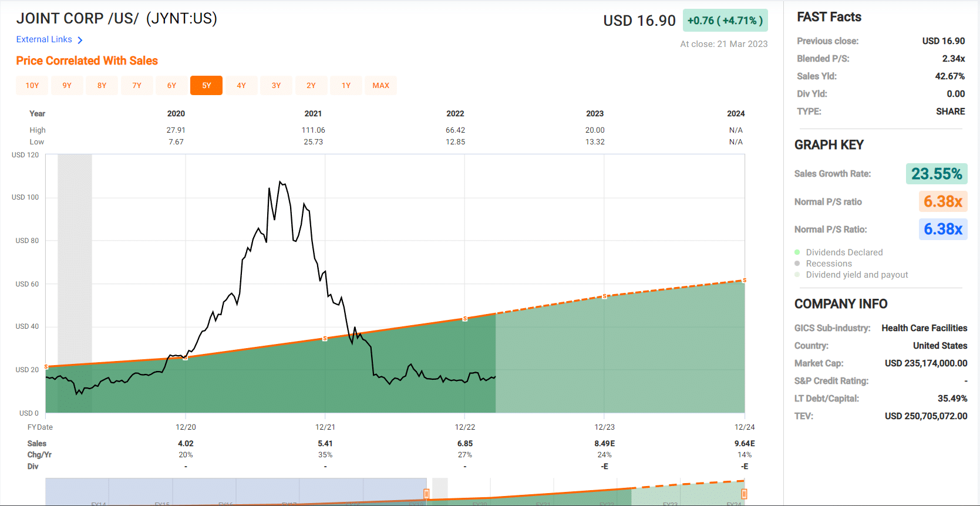Screen dimensions: 980x506
Task: Click the 2022 High value 66.42
Action: coord(455,130)
